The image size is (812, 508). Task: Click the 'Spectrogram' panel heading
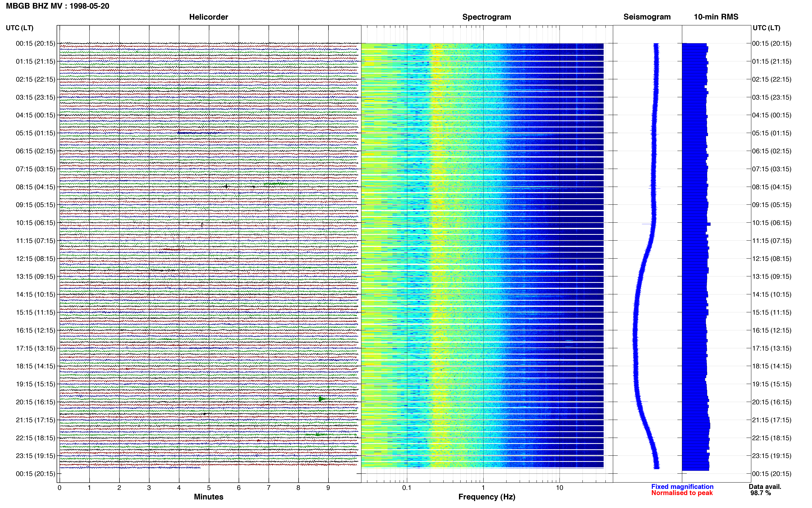(487, 17)
